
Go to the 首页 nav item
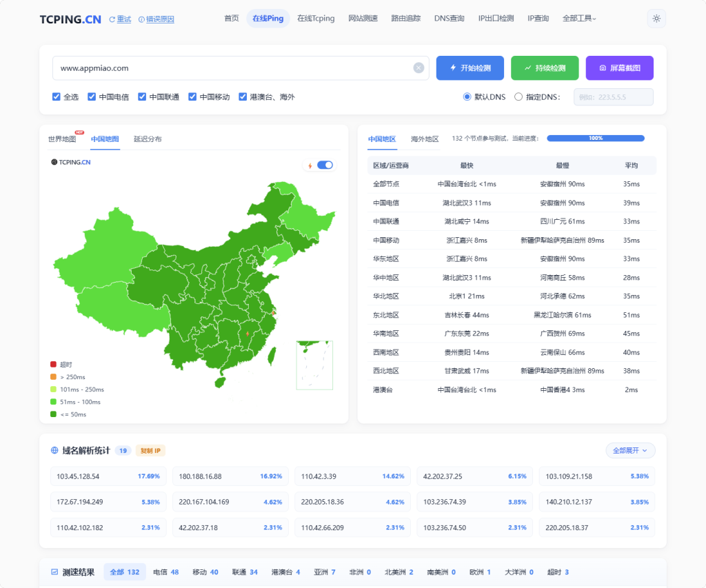[232, 19]
